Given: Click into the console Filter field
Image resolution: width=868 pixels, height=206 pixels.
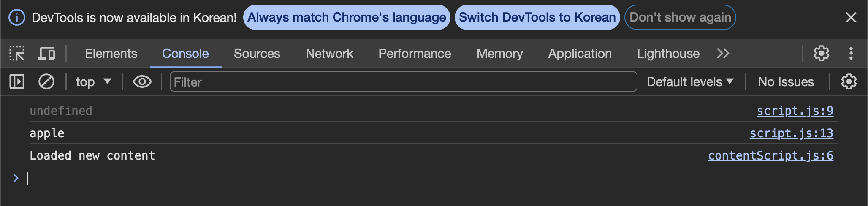Looking at the screenshot, I should 403,81.
